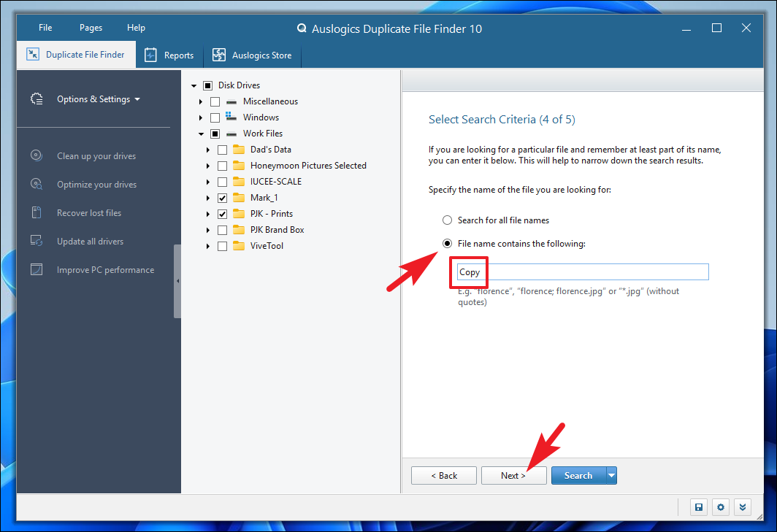Check the ViveTool checkbox
Image resolution: width=777 pixels, height=532 pixels.
[223, 246]
